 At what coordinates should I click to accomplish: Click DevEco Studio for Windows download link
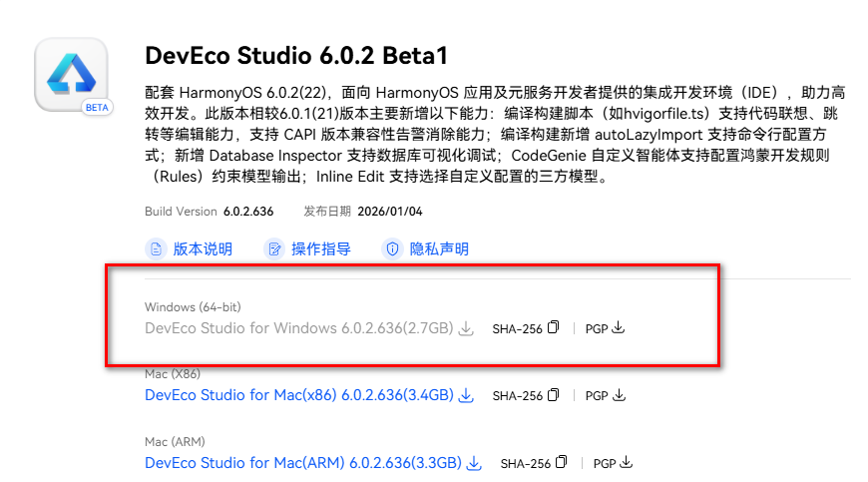coord(298,327)
